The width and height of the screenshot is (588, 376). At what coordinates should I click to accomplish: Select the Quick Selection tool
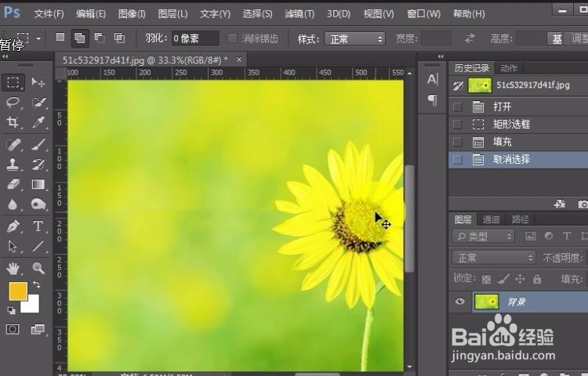38,102
